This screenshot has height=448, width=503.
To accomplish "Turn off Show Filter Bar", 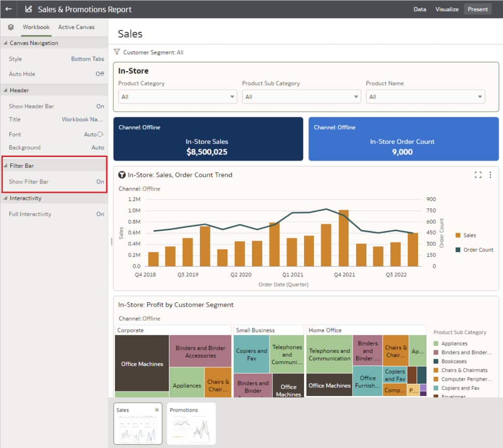I will (x=99, y=182).
